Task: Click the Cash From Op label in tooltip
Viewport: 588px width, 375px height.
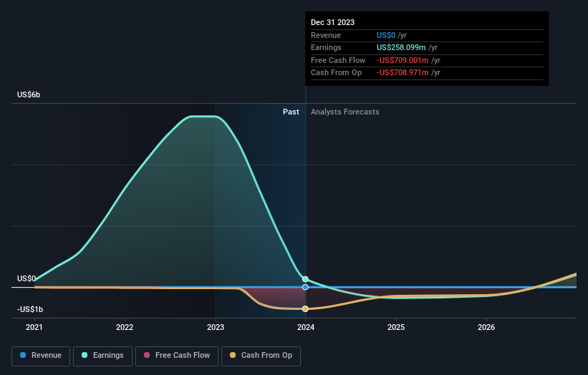Action: click(337, 73)
